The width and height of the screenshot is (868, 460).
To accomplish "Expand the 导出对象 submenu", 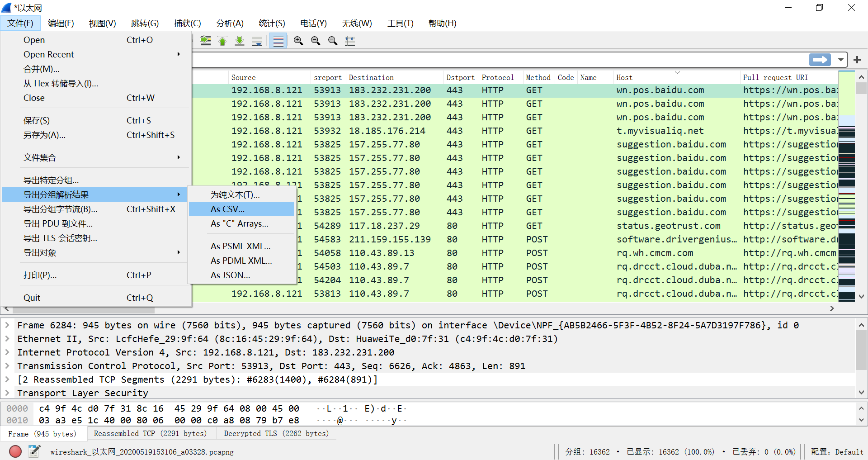I will (95, 252).
